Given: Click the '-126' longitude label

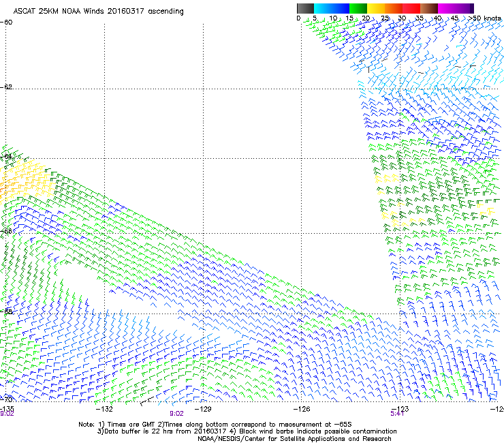Looking at the screenshot, I should click(x=302, y=409).
